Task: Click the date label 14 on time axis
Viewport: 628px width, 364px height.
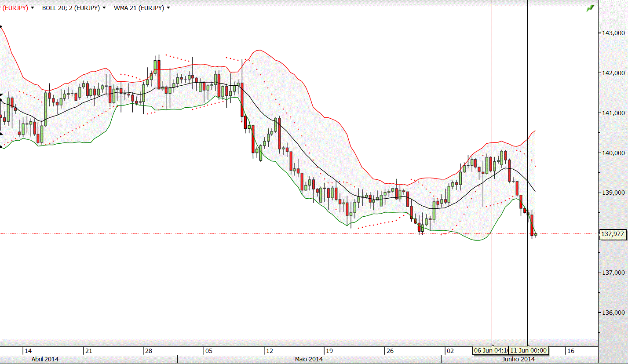Action: [x=28, y=351]
